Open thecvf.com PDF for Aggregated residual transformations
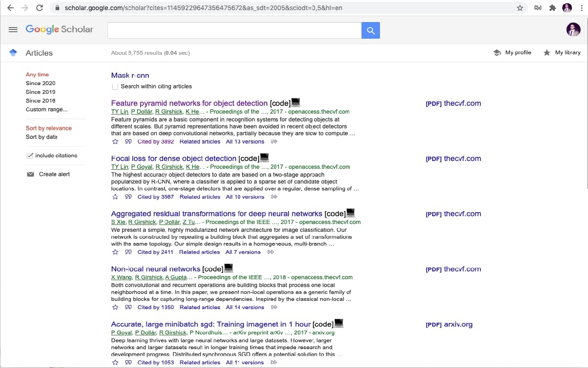This screenshot has height=368, width=588. [453, 214]
